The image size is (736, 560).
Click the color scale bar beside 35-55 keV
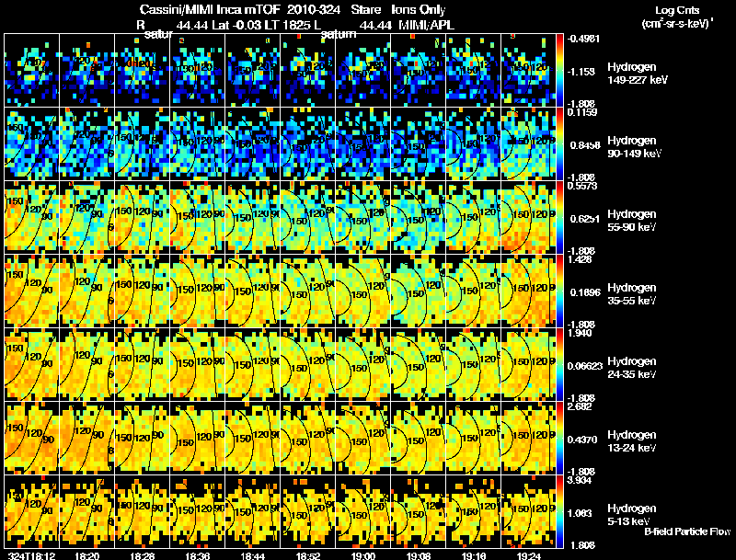click(x=559, y=291)
